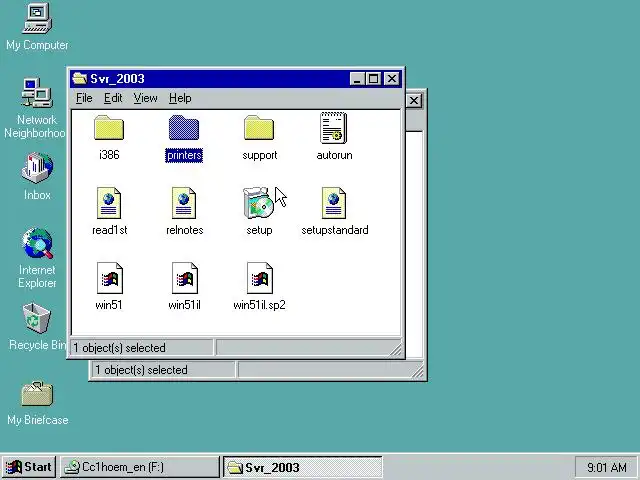
Task: Select the Inbox desktop icon
Action: point(37,168)
